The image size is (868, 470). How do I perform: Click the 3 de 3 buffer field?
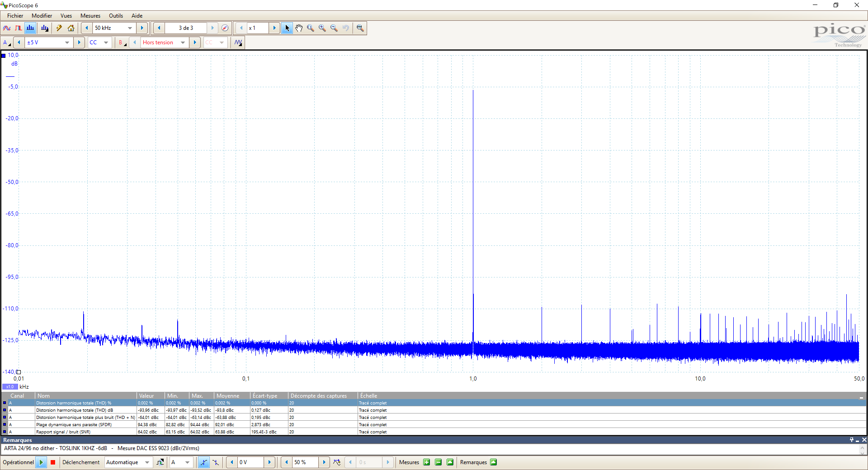pyautogui.click(x=186, y=28)
